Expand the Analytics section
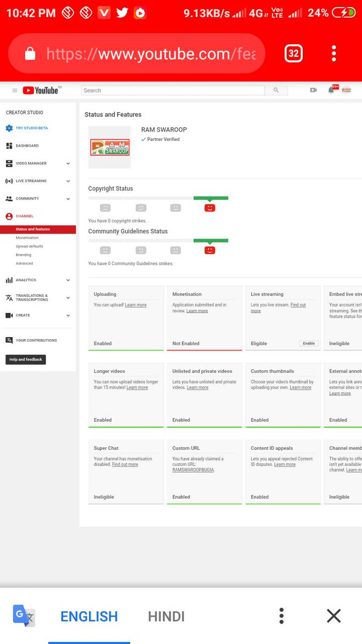The width and height of the screenshot is (362, 644). tap(68, 280)
